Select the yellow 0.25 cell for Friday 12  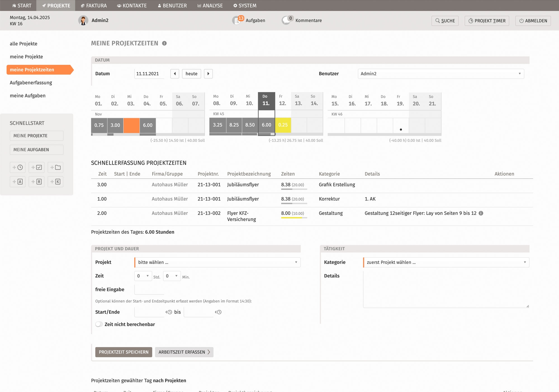[283, 125]
